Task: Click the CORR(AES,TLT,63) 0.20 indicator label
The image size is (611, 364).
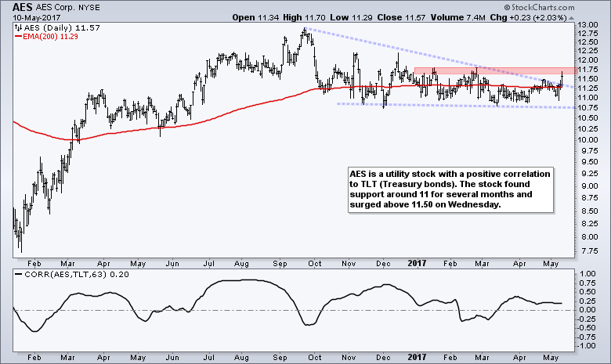Action: point(72,275)
